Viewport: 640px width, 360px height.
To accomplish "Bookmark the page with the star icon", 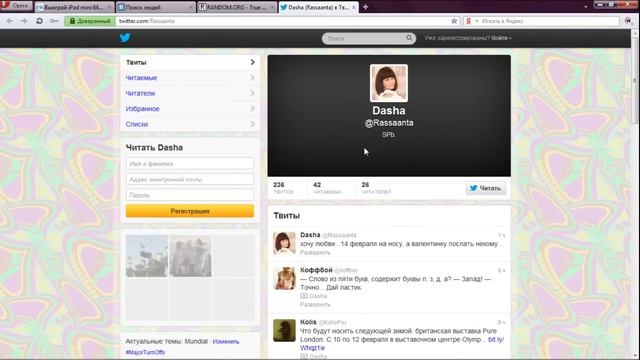I will pos(454,21).
